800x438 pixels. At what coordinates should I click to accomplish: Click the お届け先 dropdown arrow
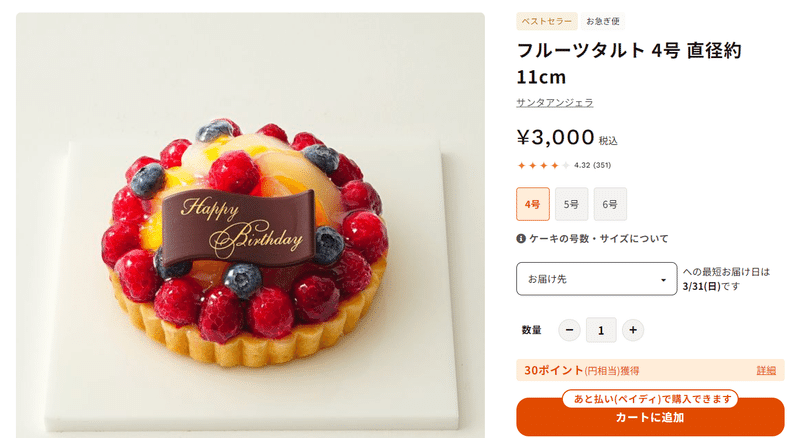tap(663, 280)
